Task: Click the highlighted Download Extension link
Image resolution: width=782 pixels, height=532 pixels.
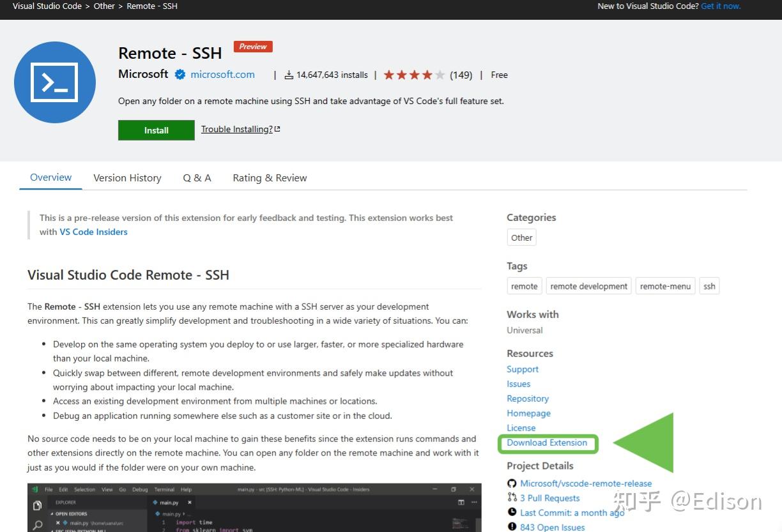Action: point(548,443)
